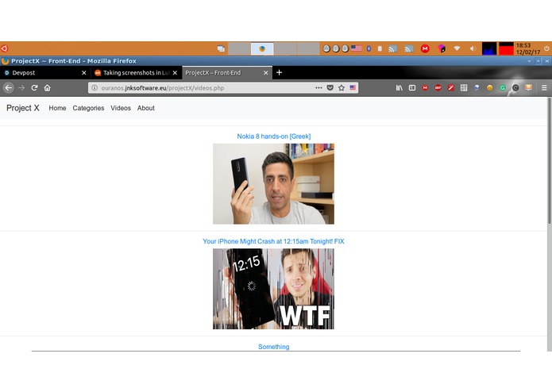This screenshot has width=552, height=392.
Task: Click the Ubuntu logo in top panel
Action: [x=4, y=48]
